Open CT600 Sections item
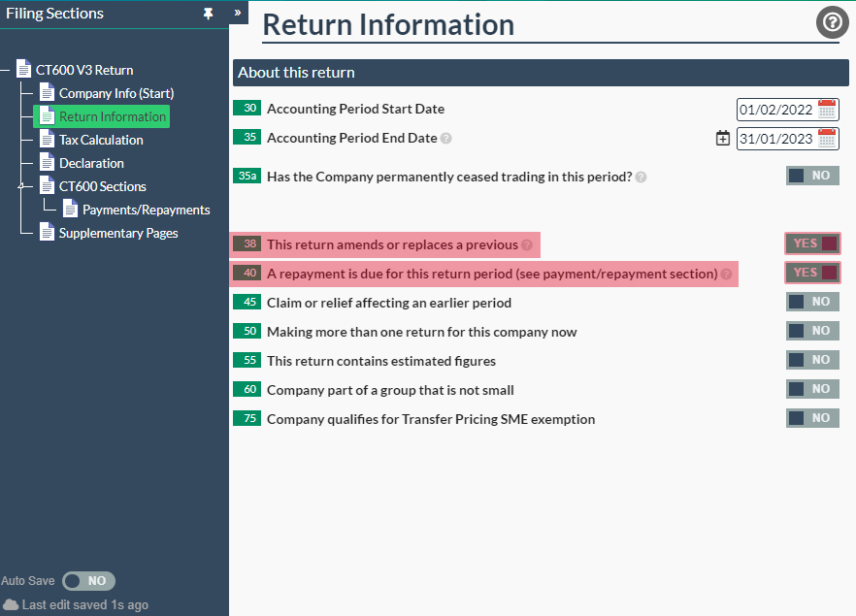The width and height of the screenshot is (856, 616). point(103,186)
